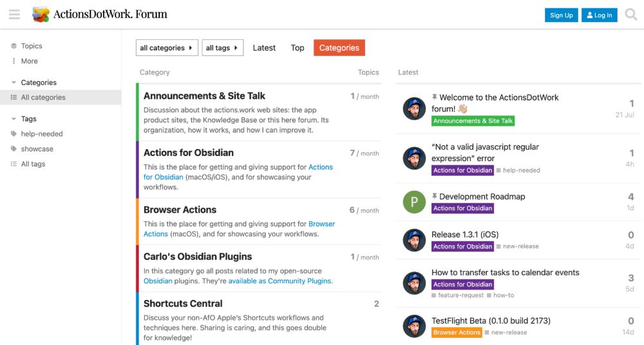
Task: Open TestFlight Beta (0.1.0 build 2173) topic
Action: tap(491, 320)
